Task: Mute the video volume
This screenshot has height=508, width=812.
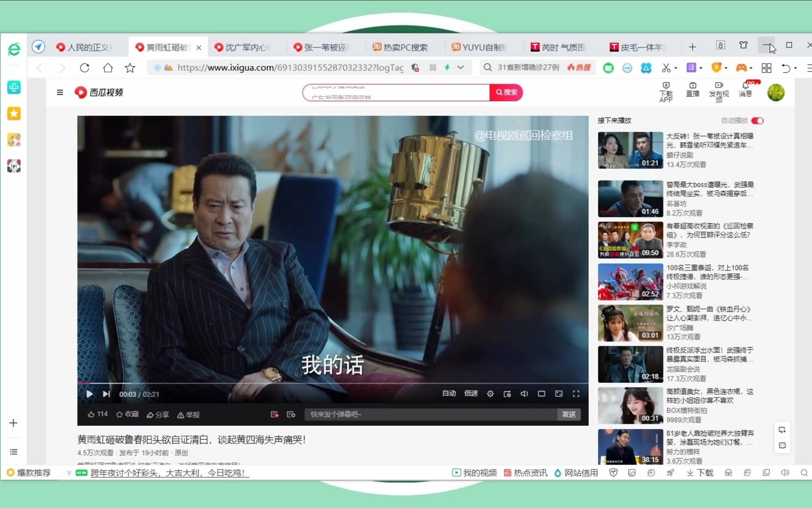Action: click(524, 394)
